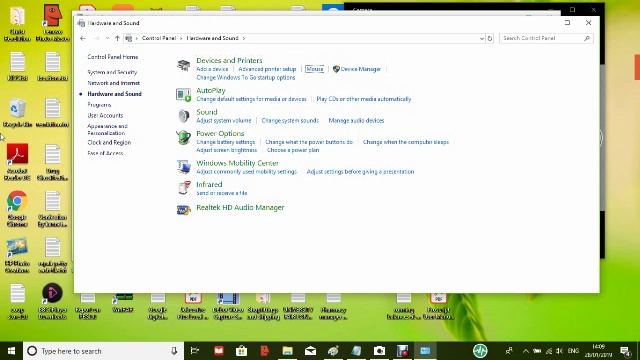Screen dimensions: 640x360
Task: Expand the chevron after Control Panel breadcrumb
Action: click(181, 38)
